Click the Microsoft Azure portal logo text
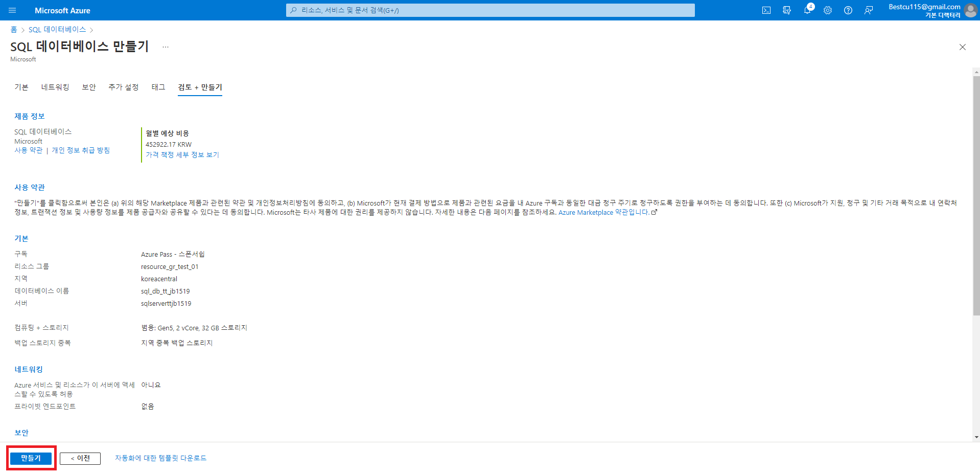This screenshot has width=980, height=474. [62, 10]
